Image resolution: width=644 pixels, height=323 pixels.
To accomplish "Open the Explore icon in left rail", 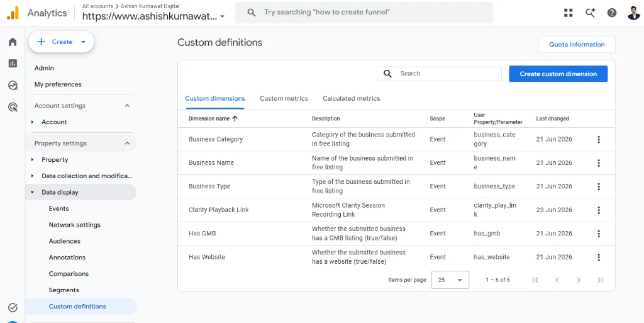I will pos(13,85).
